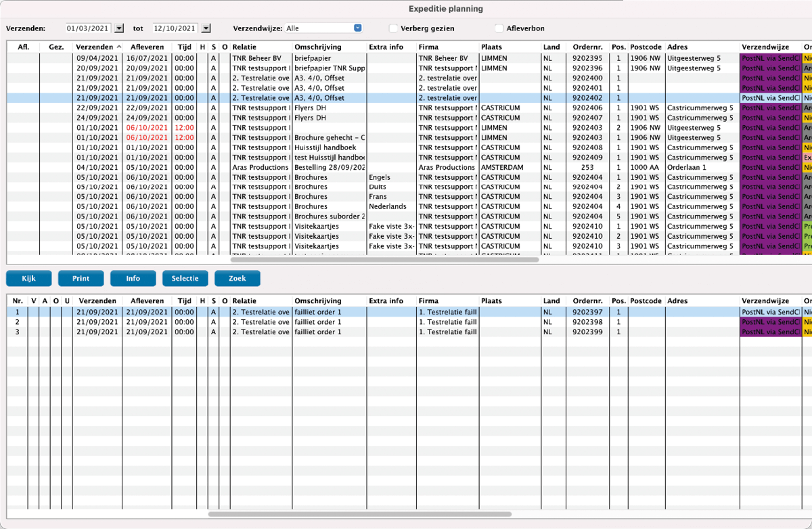Viewport: 812px width, 529px height.
Task: Click '1000 AA' postcode cell
Action: coord(646,167)
